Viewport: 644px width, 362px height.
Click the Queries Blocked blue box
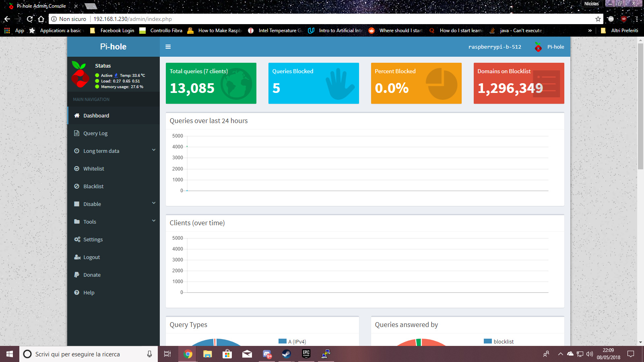[314, 83]
